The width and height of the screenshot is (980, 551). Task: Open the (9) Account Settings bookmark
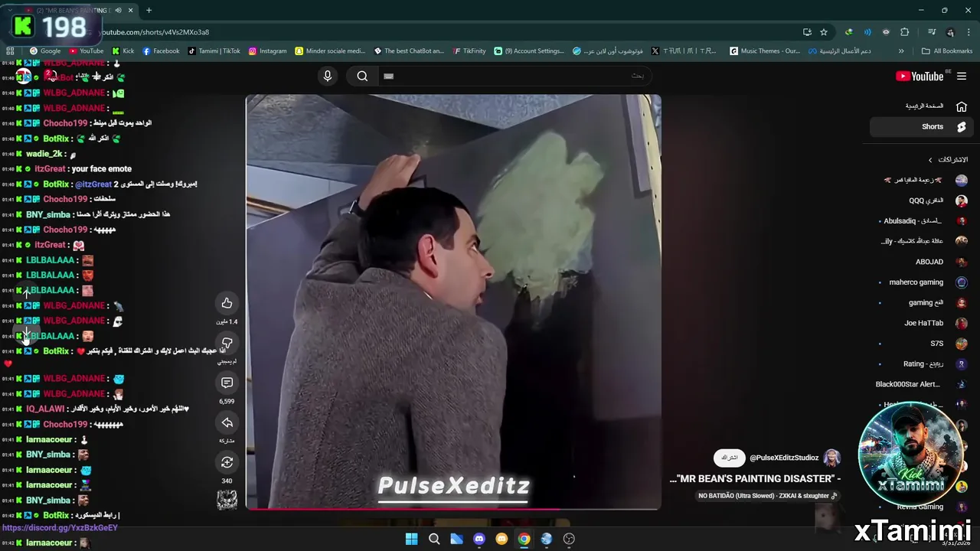529,51
